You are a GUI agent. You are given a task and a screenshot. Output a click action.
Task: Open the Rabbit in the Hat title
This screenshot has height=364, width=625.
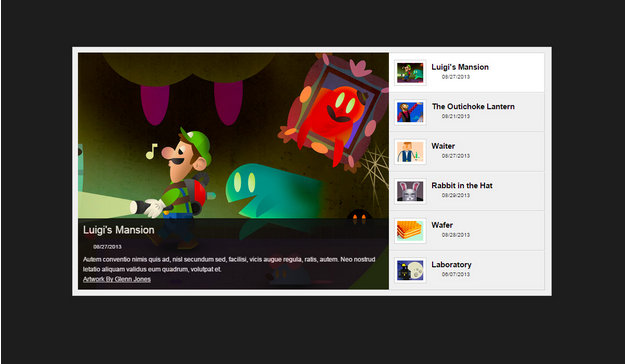462,185
